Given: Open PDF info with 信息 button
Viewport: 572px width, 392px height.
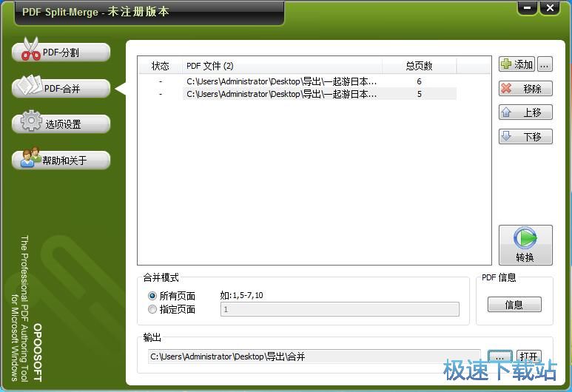Looking at the screenshot, I should pos(514,305).
